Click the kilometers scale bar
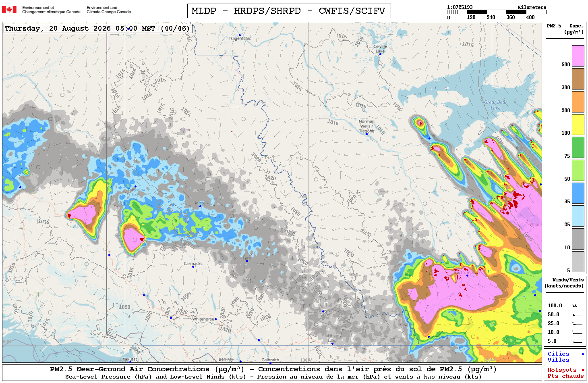Screen dimensions: 588x383 [x=497, y=12]
